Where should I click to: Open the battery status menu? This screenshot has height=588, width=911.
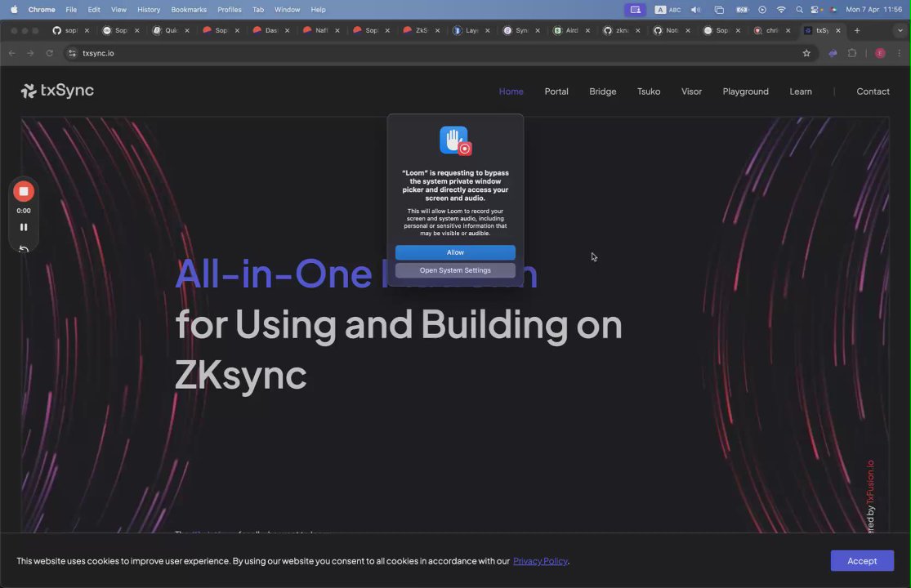(742, 9)
